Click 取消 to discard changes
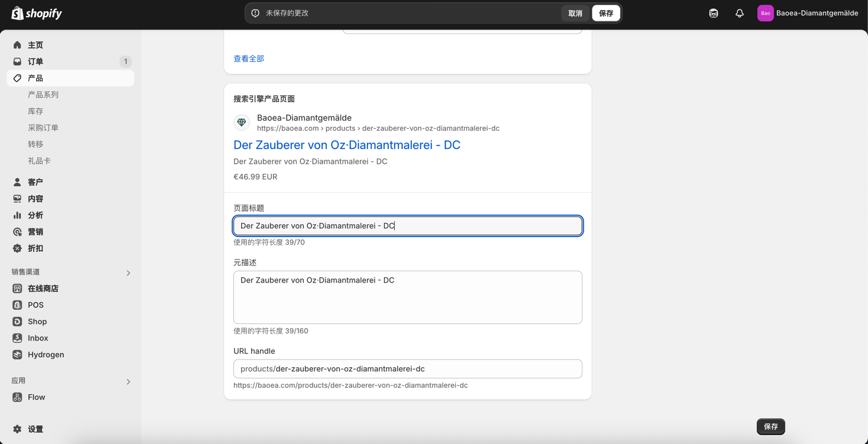 pyautogui.click(x=575, y=13)
